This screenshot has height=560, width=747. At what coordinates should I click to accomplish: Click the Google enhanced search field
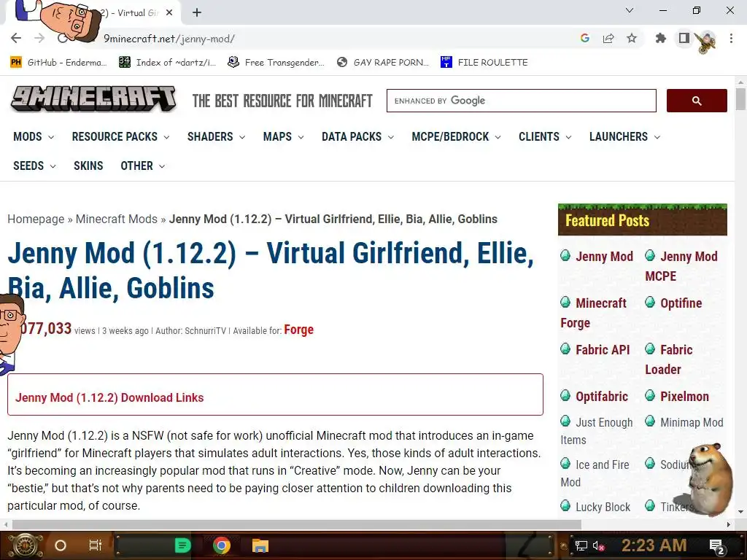point(521,101)
